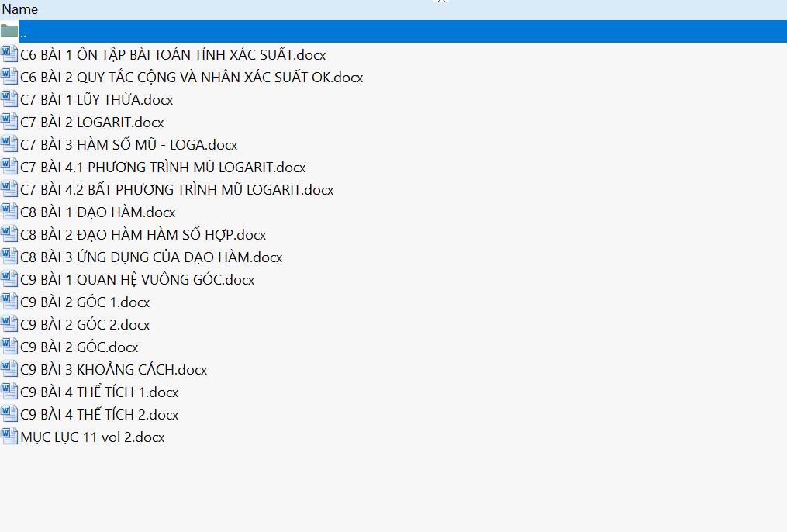Click icon of C9 BÀI 1 QUAN HỆ VUÔNG GÓC
This screenshot has width=787, height=532.
[9, 279]
